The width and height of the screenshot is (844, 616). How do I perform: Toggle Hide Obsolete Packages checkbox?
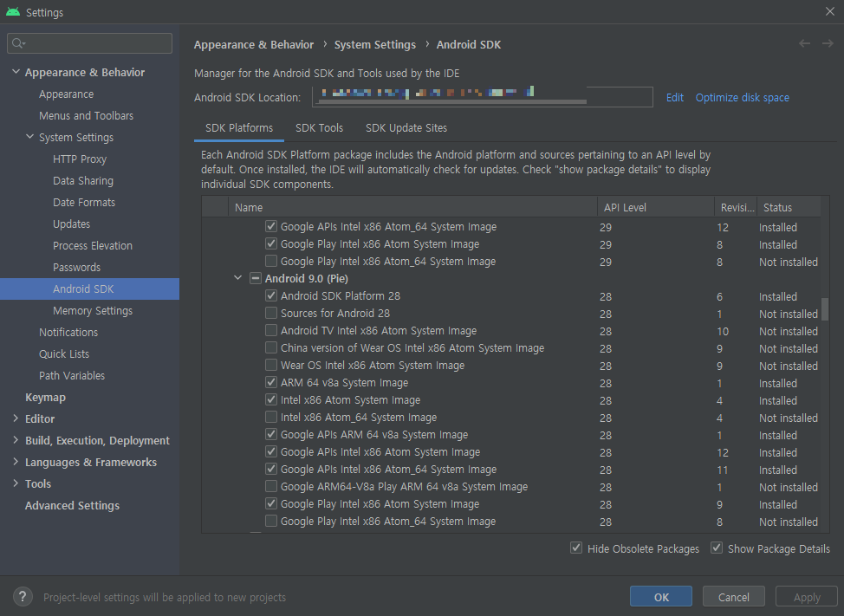click(x=576, y=548)
